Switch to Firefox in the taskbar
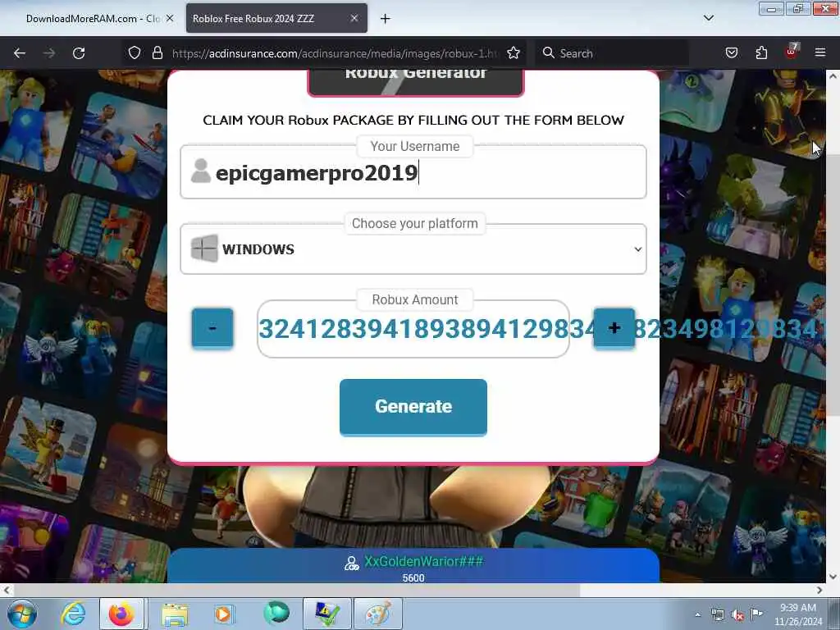The height and width of the screenshot is (630, 840). (121, 614)
